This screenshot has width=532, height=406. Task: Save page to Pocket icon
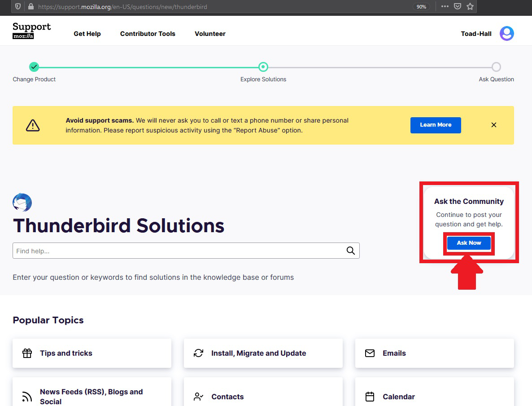(x=458, y=6)
